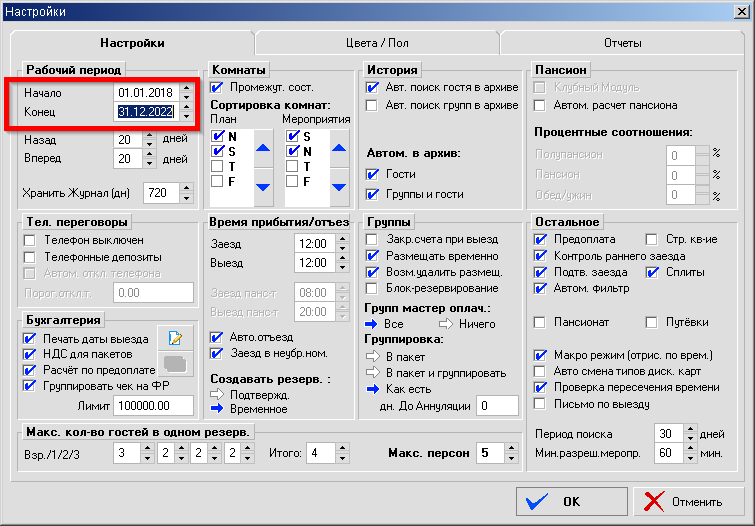
Task: Move План room sorting up with blue arrow
Action: click(x=263, y=148)
